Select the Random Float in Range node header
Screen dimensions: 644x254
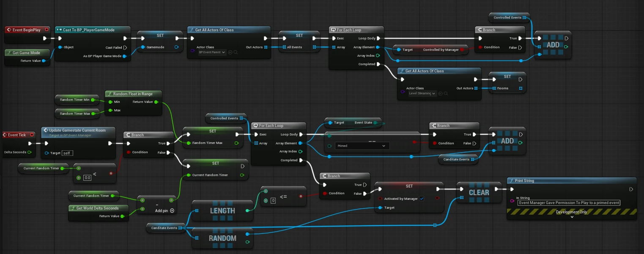(x=134, y=94)
